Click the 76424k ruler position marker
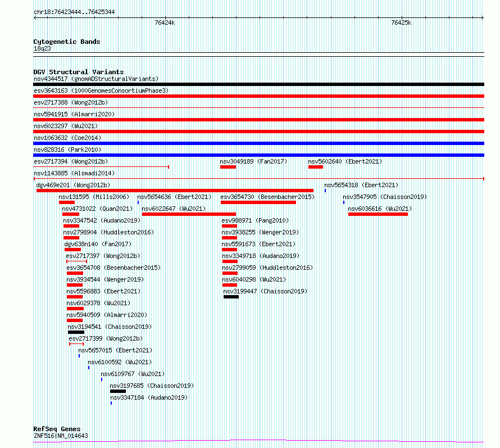 [165, 22]
